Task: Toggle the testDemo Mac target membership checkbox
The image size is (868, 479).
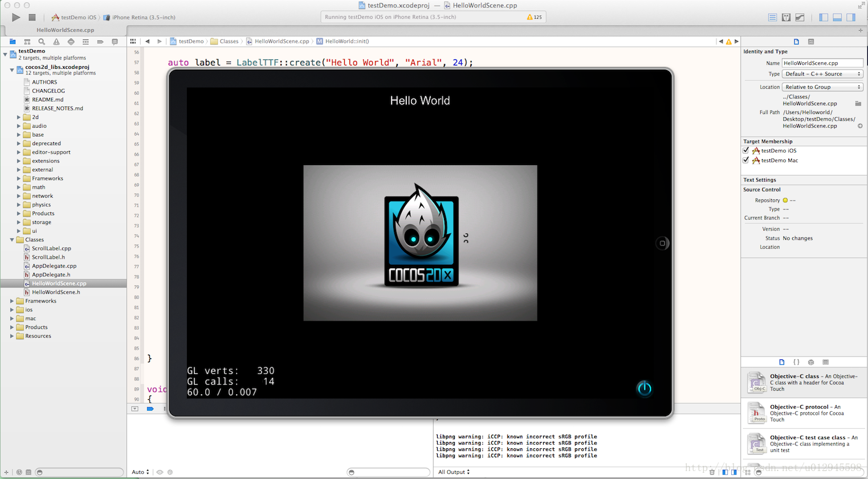Action: tap(745, 160)
